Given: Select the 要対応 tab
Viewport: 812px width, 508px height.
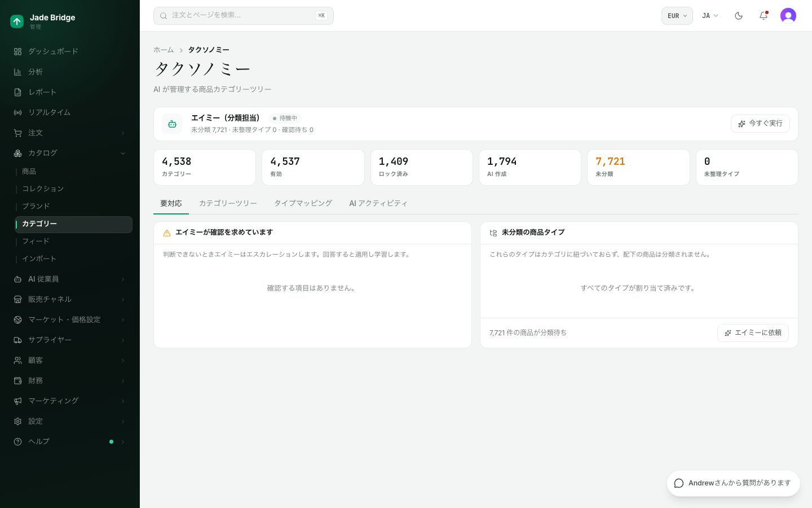Looking at the screenshot, I should tap(171, 203).
